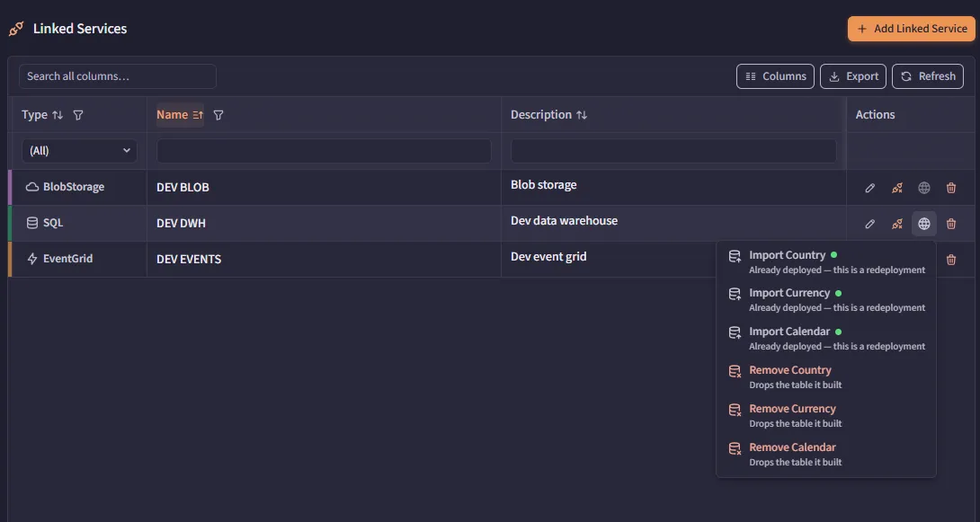Open the Columns chooser

775,76
